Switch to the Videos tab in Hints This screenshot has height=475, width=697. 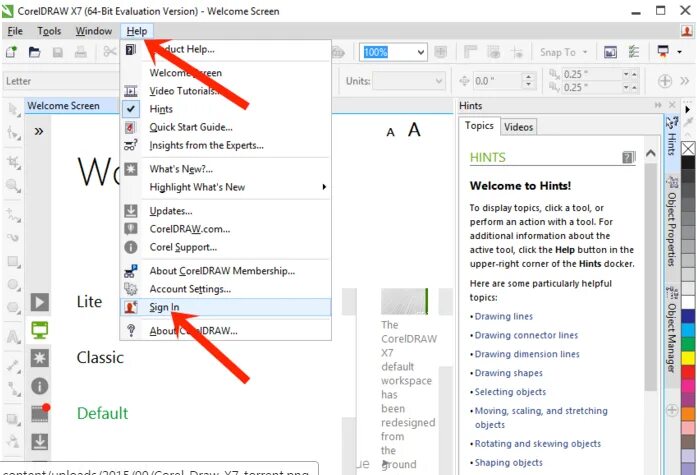pyautogui.click(x=518, y=127)
